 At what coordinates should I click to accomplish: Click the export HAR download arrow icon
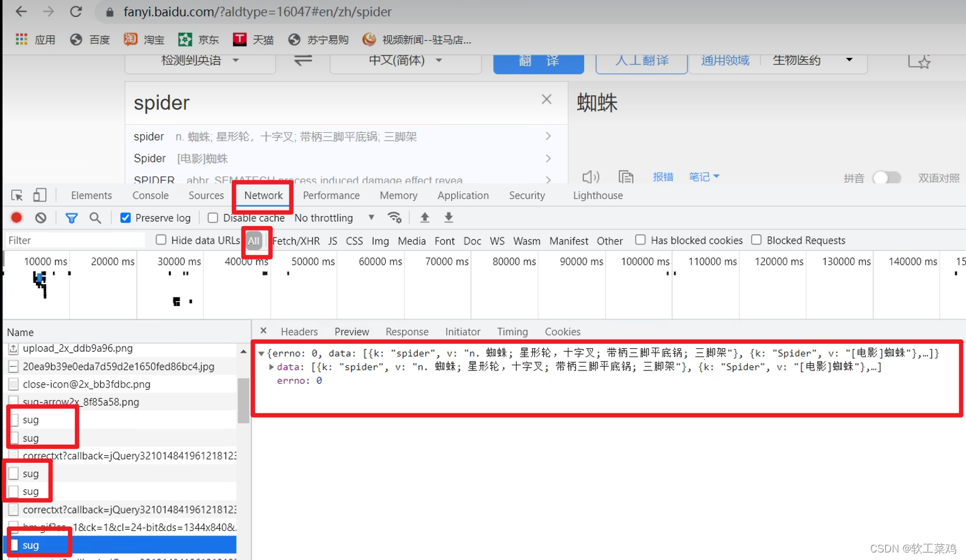pos(449,217)
